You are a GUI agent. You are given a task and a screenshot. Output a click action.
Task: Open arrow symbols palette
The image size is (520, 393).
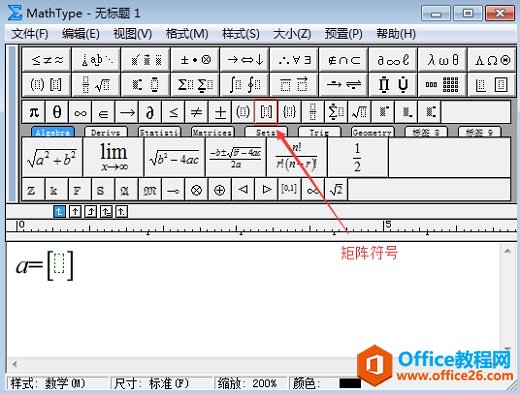click(x=245, y=60)
